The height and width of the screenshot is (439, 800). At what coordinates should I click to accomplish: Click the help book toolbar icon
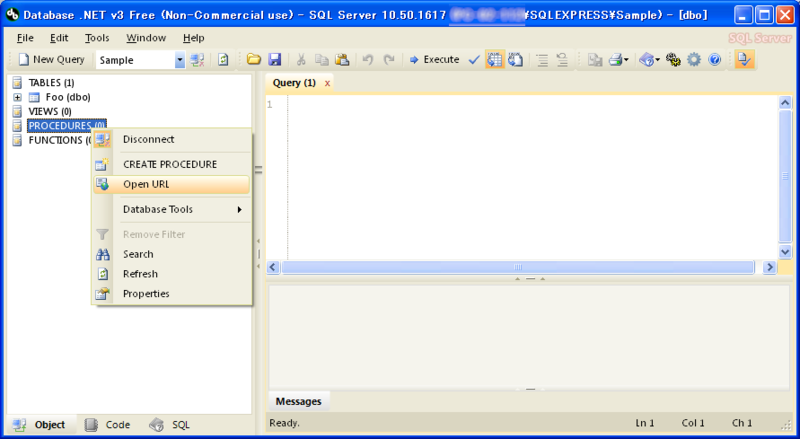[x=646, y=60]
